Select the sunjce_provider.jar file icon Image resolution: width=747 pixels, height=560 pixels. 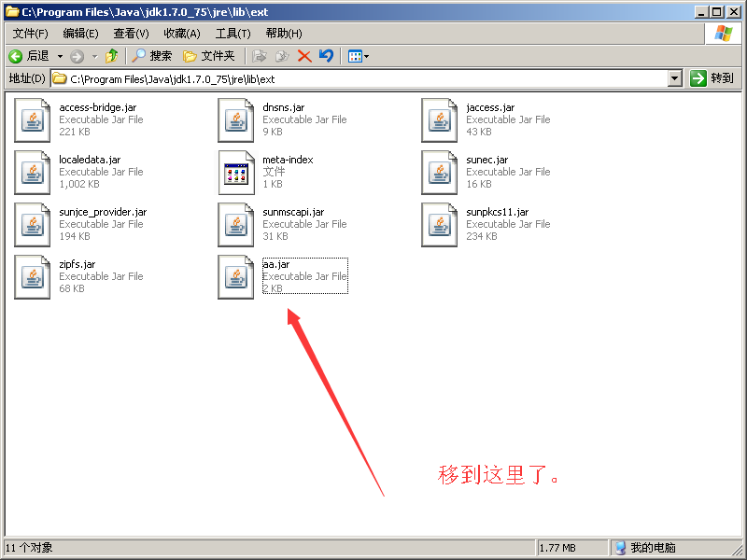pos(33,225)
